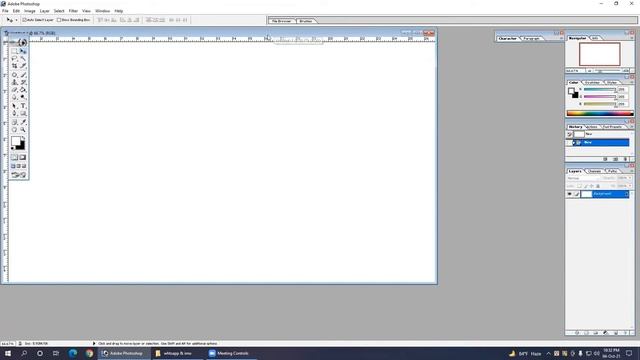
Task: Select the History Brush tool
Action: 23,82
